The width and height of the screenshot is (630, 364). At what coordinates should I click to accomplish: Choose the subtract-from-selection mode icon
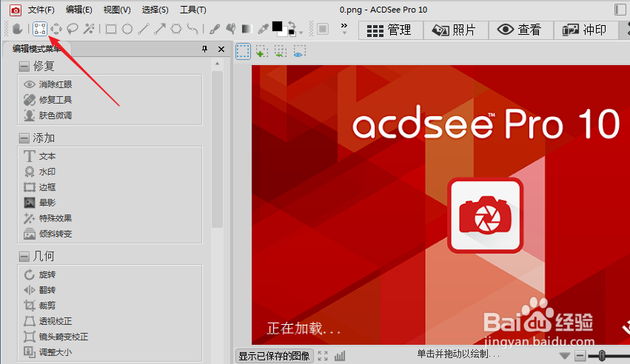(x=281, y=52)
